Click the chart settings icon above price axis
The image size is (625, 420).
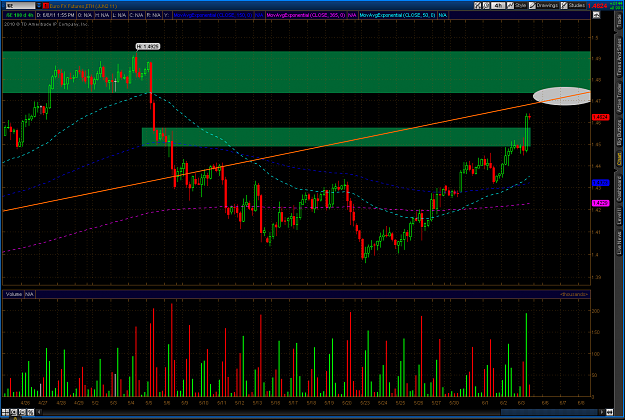click(596, 15)
